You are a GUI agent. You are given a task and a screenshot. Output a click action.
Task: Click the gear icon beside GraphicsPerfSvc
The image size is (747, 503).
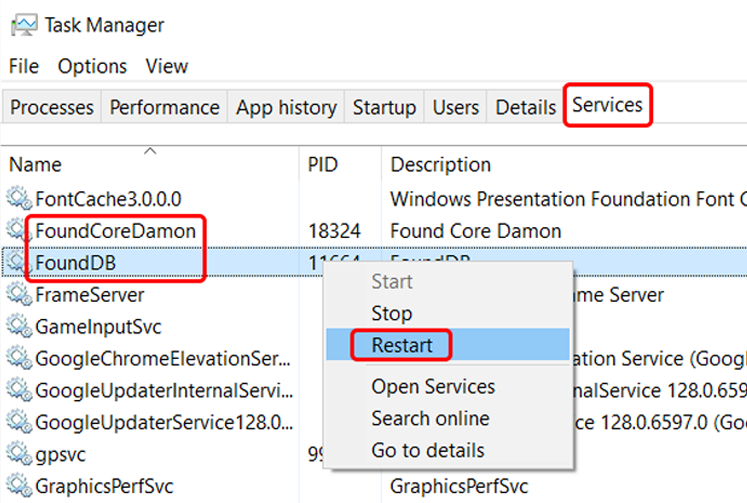point(19,486)
